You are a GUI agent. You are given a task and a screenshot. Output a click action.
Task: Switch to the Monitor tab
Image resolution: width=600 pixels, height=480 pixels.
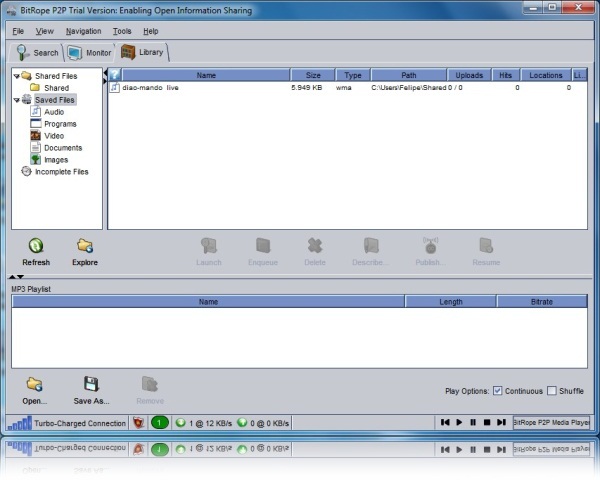point(90,52)
